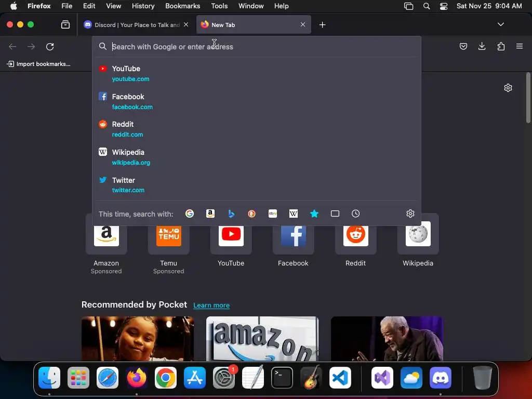List all tabs chevron dropdown
532x399 pixels.
click(x=500, y=24)
